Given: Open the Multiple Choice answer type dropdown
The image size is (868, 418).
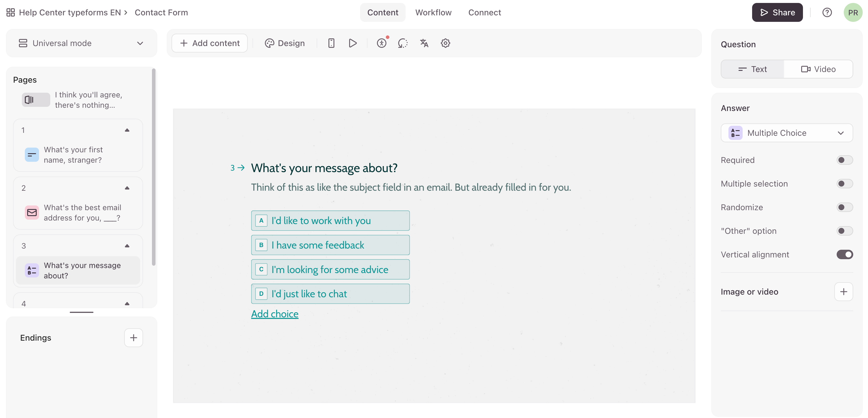Looking at the screenshot, I should point(786,133).
